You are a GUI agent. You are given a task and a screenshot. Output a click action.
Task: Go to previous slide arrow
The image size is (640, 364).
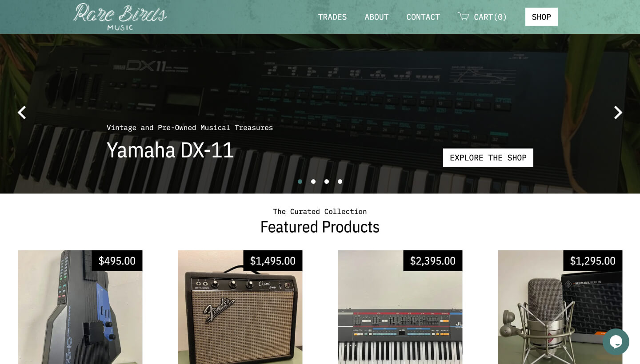(x=22, y=113)
